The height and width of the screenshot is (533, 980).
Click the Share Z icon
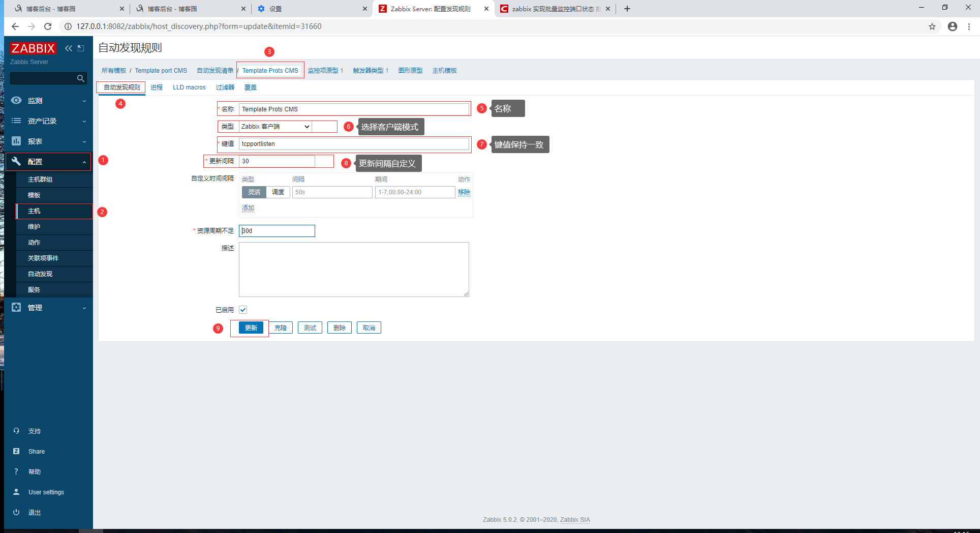[16, 451]
